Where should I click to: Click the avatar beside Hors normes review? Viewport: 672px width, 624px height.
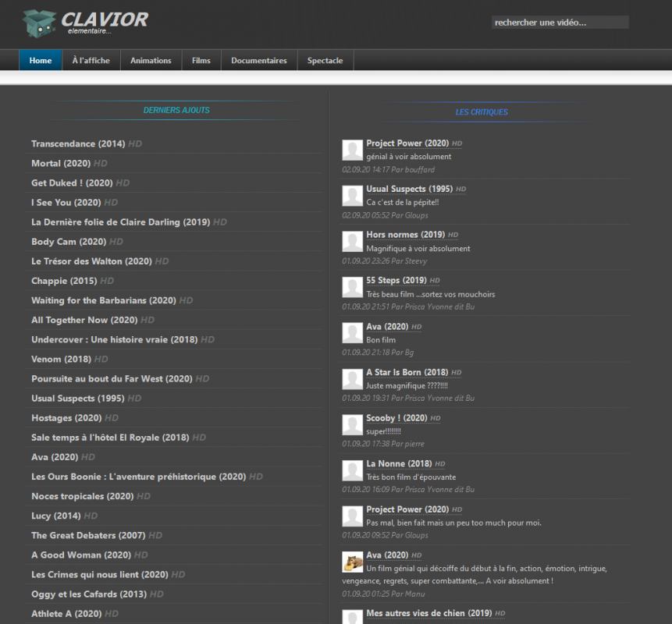coord(352,242)
